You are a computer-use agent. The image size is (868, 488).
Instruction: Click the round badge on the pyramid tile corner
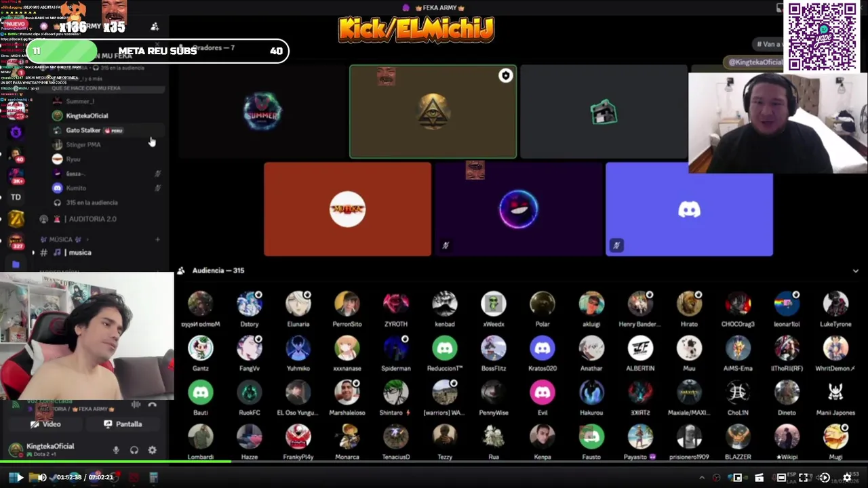(x=505, y=76)
